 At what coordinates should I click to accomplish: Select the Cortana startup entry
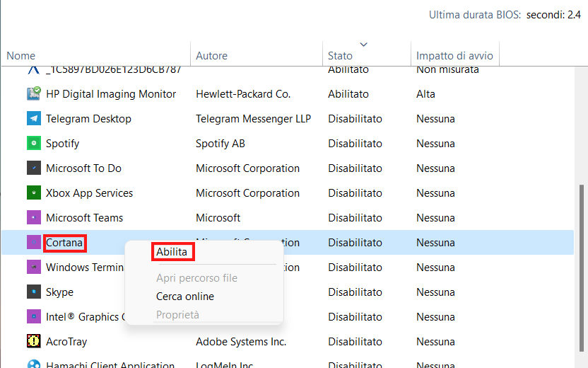(64, 243)
